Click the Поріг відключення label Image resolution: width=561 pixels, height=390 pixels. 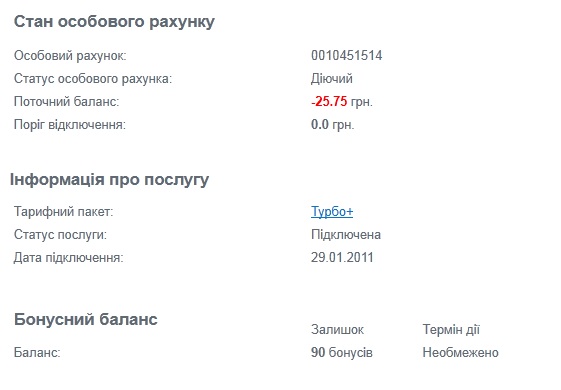click(x=70, y=125)
